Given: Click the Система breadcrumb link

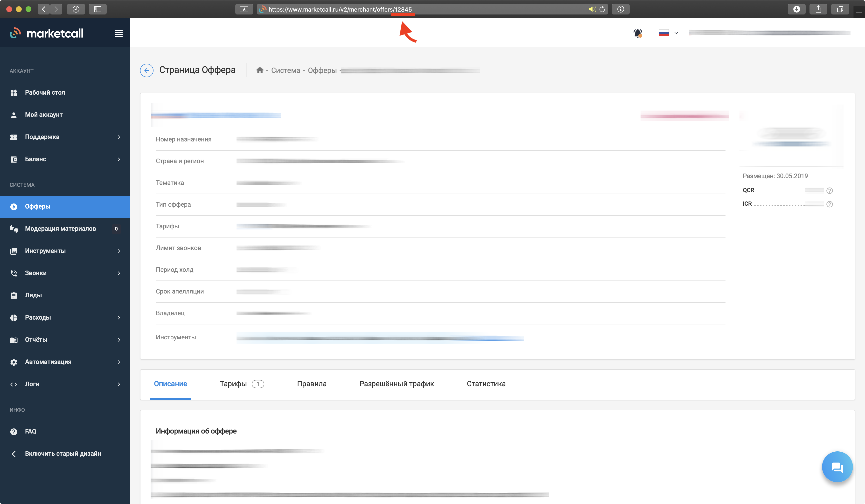Looking at the screenshot, I should pyautogui.click(x=286, y=70).
